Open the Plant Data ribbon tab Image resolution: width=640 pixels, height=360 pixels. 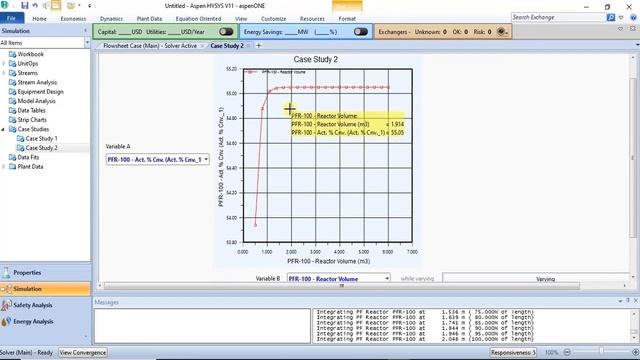[149, 19]
